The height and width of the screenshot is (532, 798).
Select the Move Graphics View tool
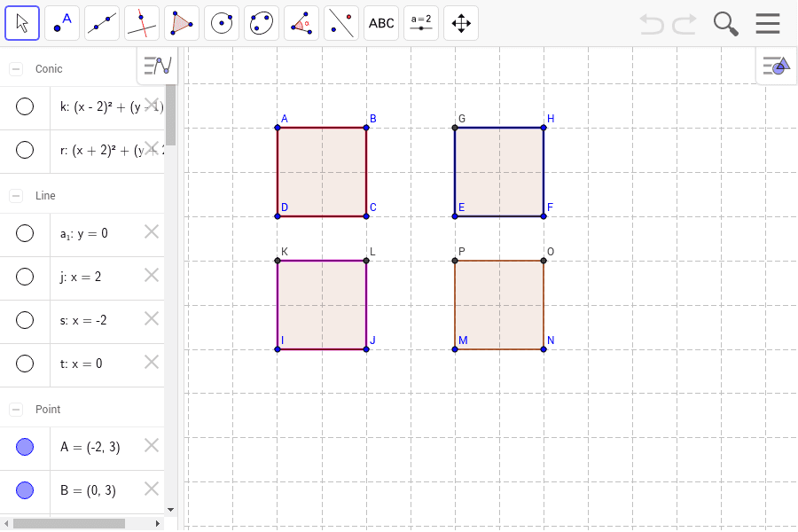(461, 23)
